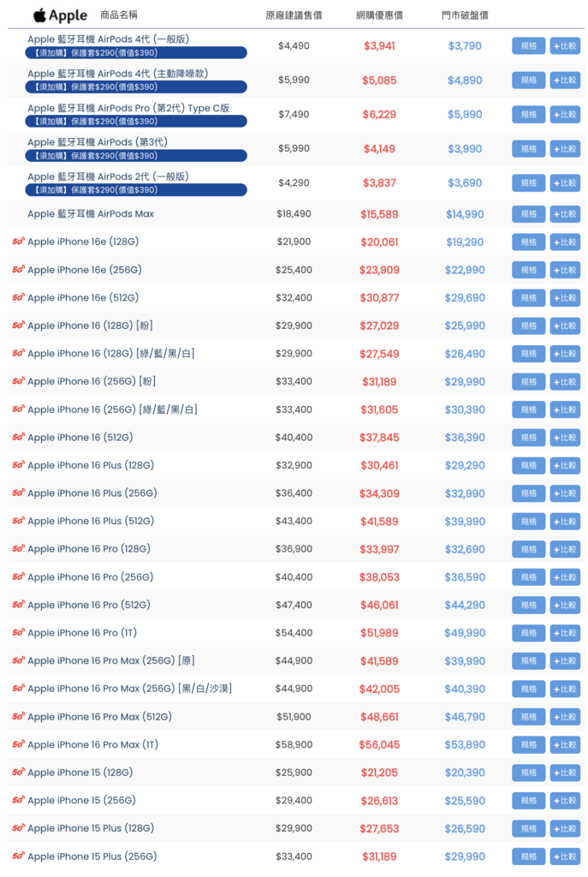Click list price $7,490 for AirPods Pro (第2代)
588x877 pixels.
click(294, 114)
